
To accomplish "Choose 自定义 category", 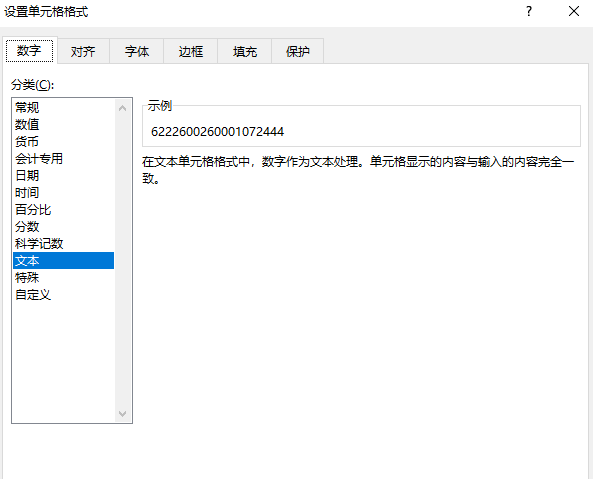I will [64, 295].
